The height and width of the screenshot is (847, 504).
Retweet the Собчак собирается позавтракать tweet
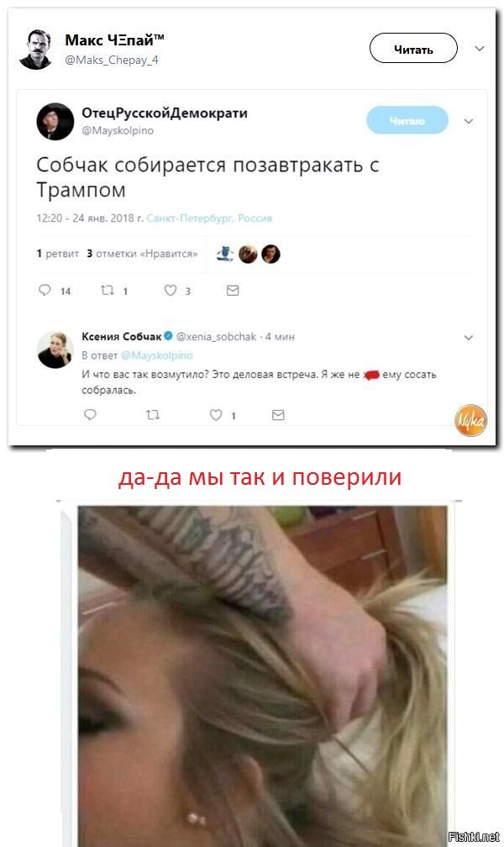(108, 290)
